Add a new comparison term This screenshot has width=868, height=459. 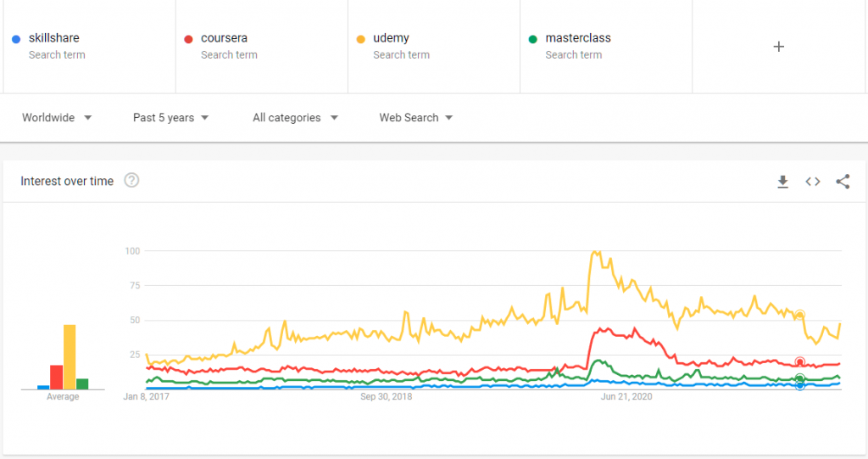point(779,47)
